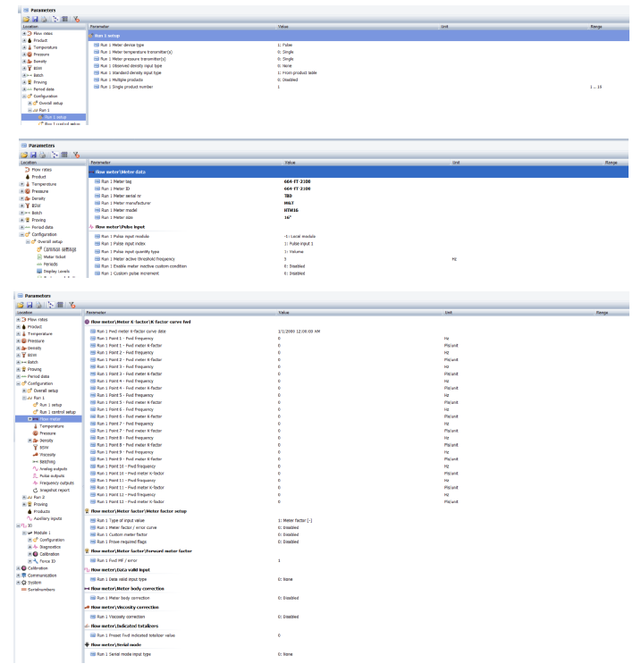This screenshot has height=672, width=633.
Task: Select Run 1 Meter manufacturer row
Action: click(x=359, y=203)
